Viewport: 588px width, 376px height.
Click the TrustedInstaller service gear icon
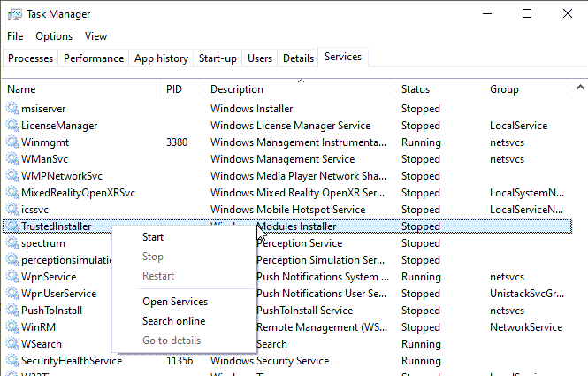(12, 226)
